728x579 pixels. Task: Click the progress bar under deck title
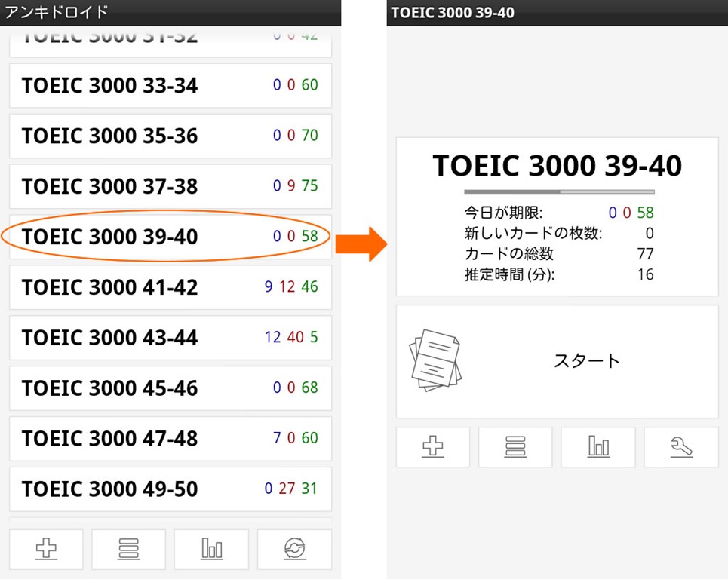click(559, 191)
